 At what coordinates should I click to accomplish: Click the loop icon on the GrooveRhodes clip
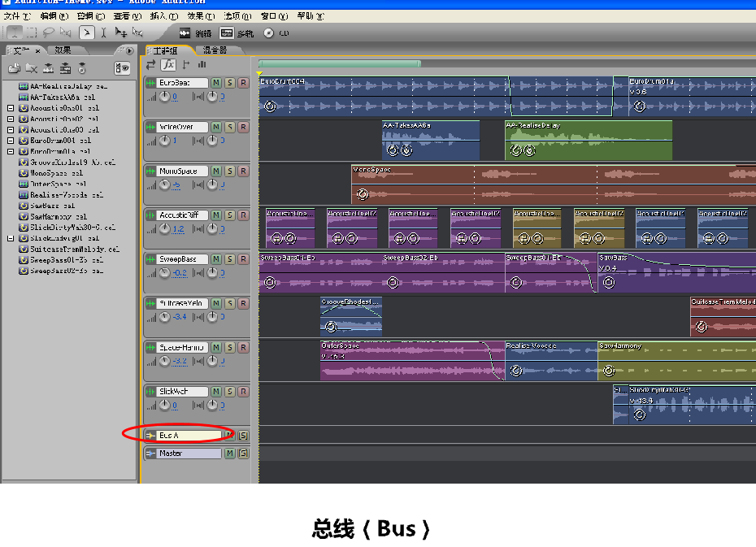tap(331, 328)
